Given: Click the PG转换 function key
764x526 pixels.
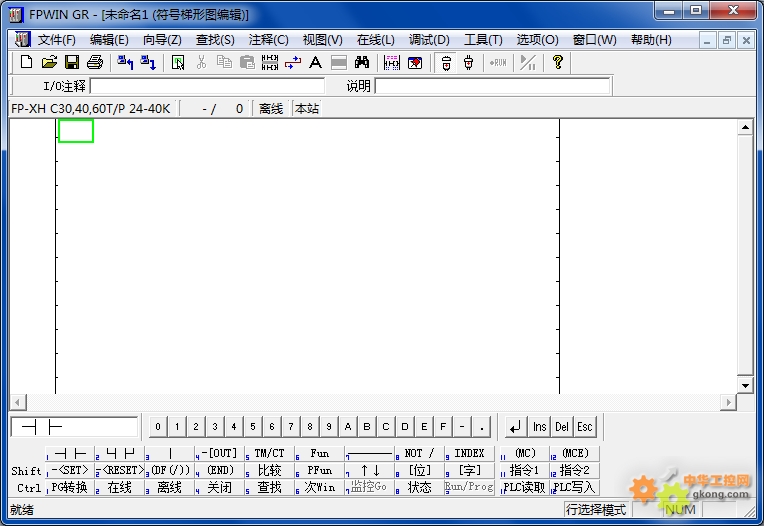Looking at the screenshot, I should click(x=71, y=488).
